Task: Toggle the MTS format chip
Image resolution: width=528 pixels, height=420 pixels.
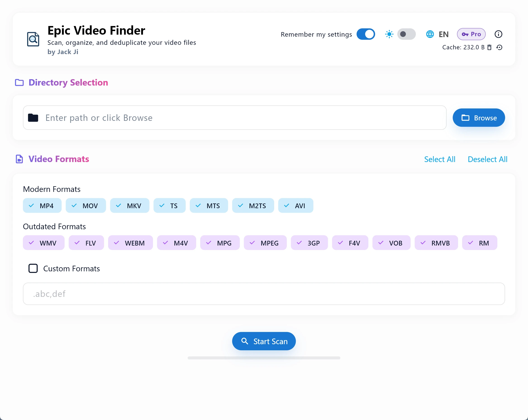Action: (209, 206)
